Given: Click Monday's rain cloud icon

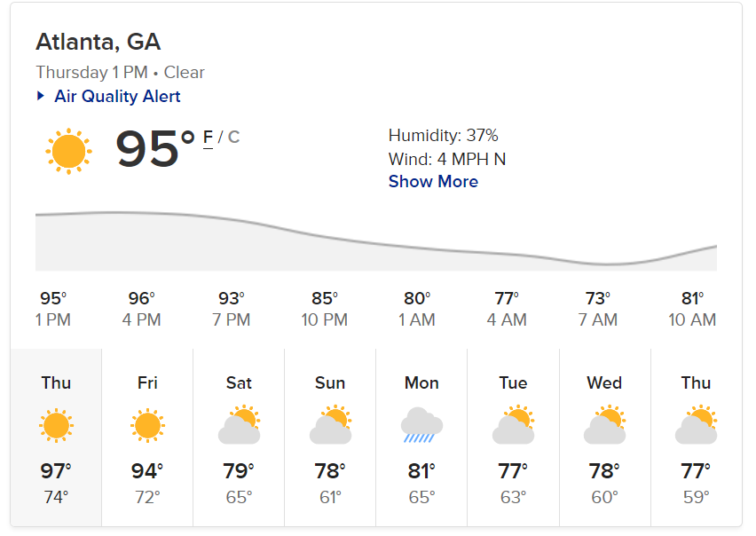Looking at the screenshot, I should pyautogui.click(x=421, y=425).
